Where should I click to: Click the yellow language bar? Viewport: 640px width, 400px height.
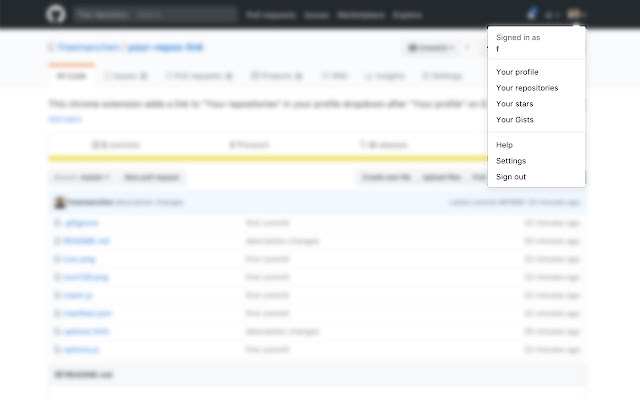coord(268,158)
